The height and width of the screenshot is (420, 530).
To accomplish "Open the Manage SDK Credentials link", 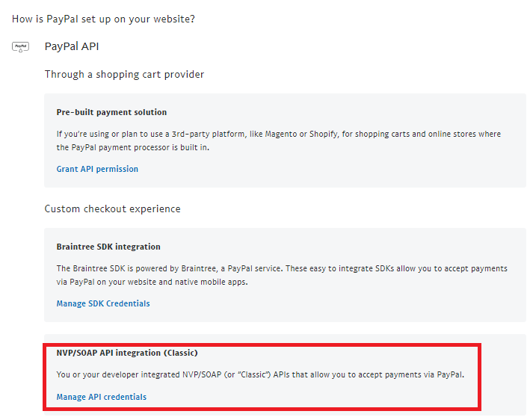I will [103, 303].
